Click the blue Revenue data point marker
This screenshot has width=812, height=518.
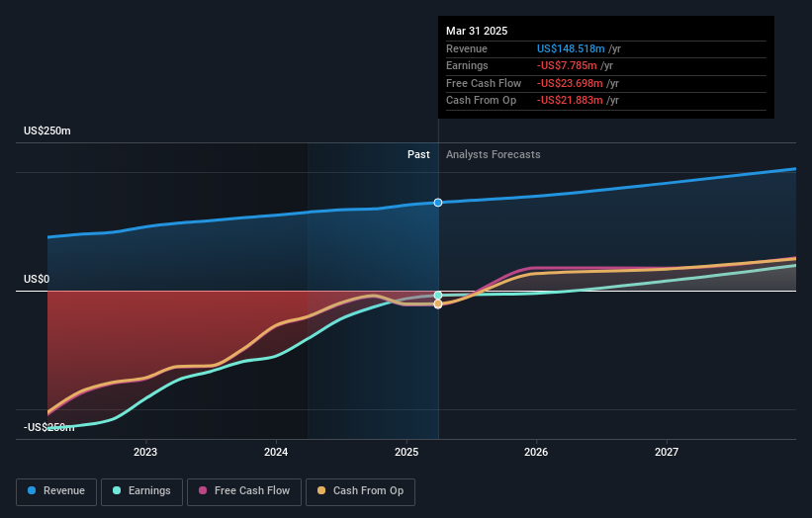438,203
